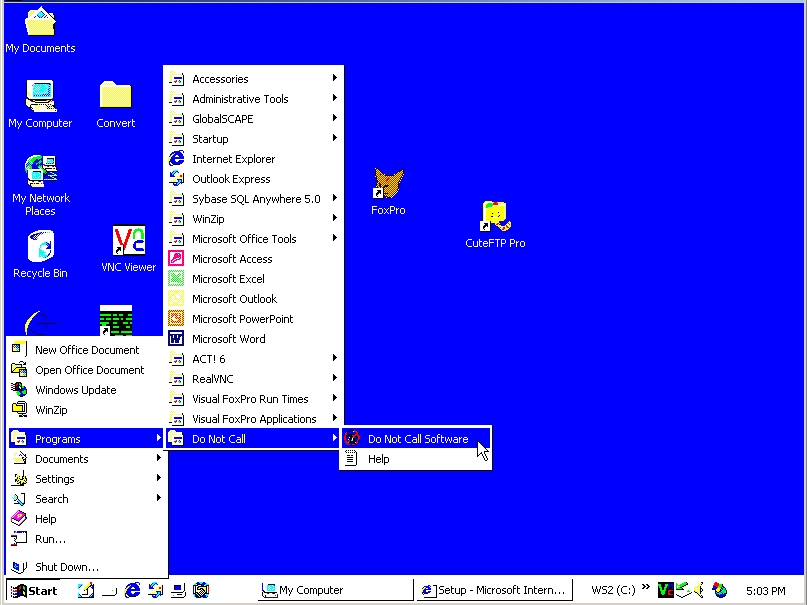807x605 pixels.
Task: Launch Internet Explorer from the Programs menu icon
Action: (x=176, y=158)
